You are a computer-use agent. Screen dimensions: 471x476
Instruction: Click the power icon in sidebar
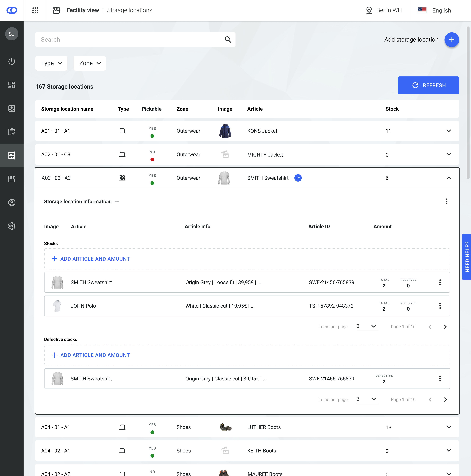point(12,61)
